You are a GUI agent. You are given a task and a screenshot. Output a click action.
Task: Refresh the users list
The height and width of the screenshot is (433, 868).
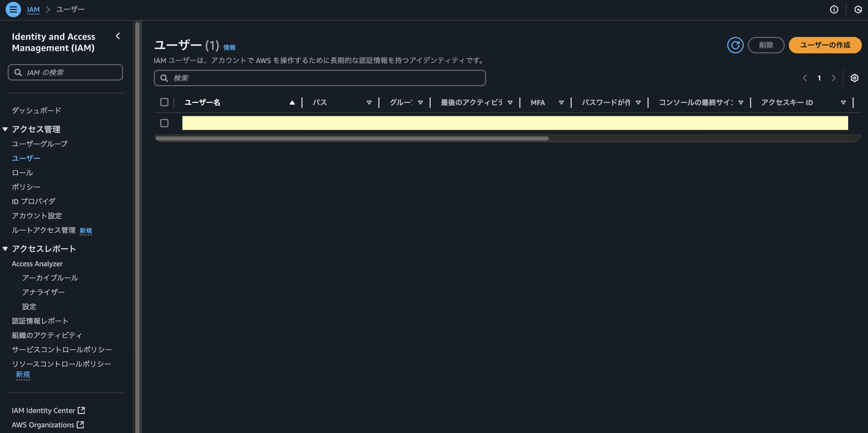coord(735,45)
